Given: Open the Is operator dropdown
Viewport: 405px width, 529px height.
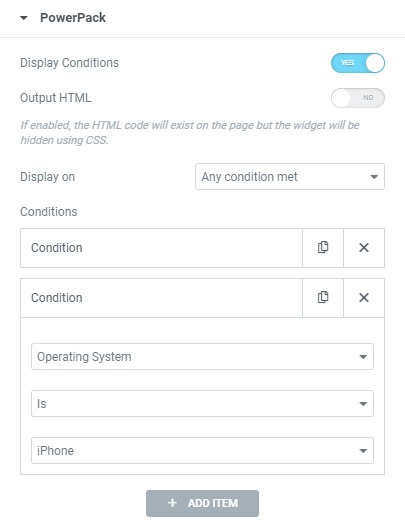Looking at the screenshot, I should pos(202,403).
